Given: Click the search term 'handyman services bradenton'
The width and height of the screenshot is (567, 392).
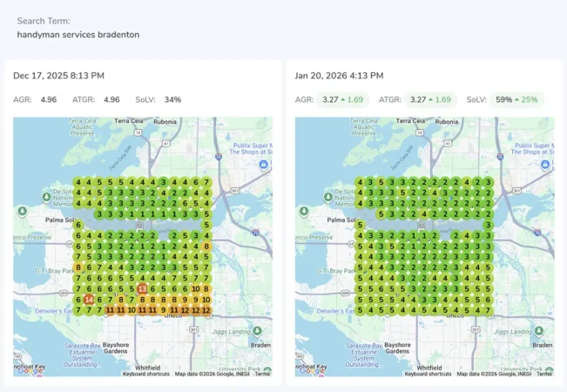Looking at the screenshot, I should (78, 35).
